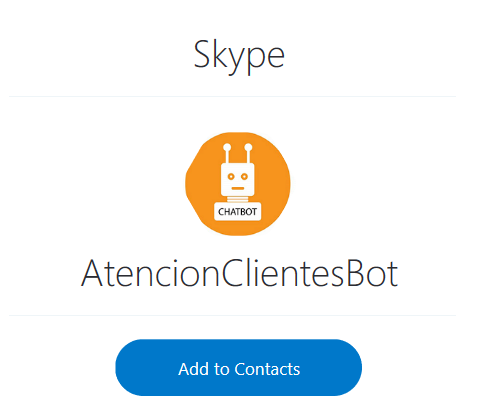Click the Add to Contacts button

(239, 368)
